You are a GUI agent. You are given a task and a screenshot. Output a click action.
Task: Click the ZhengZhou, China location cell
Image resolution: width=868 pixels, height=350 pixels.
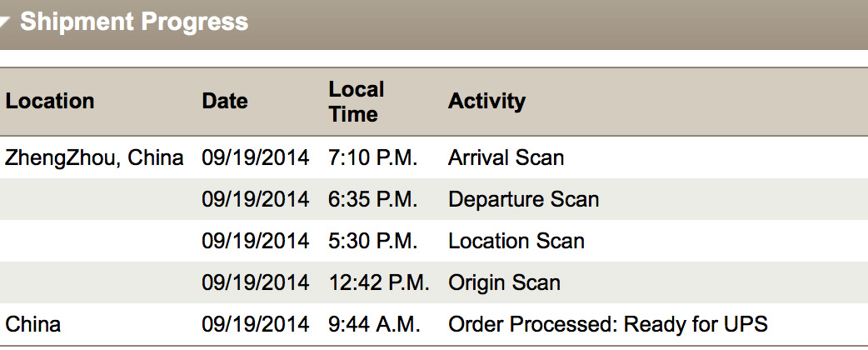[x=94, y=157]
